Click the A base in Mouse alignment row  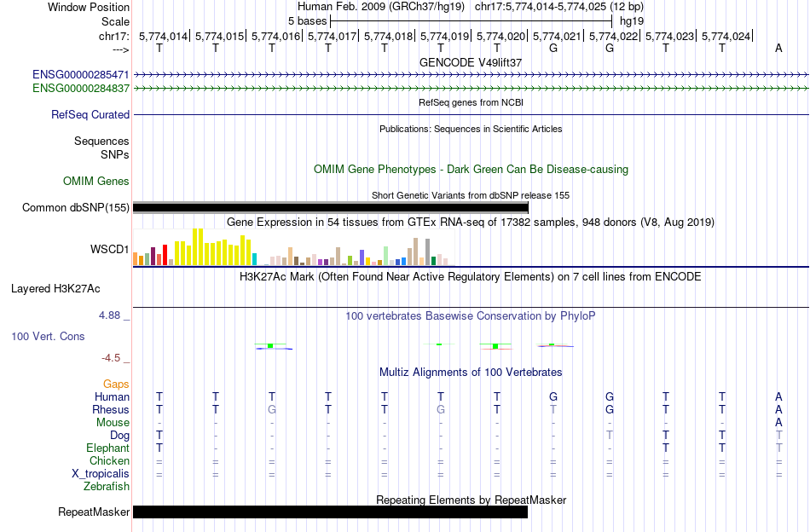[778, 423]
